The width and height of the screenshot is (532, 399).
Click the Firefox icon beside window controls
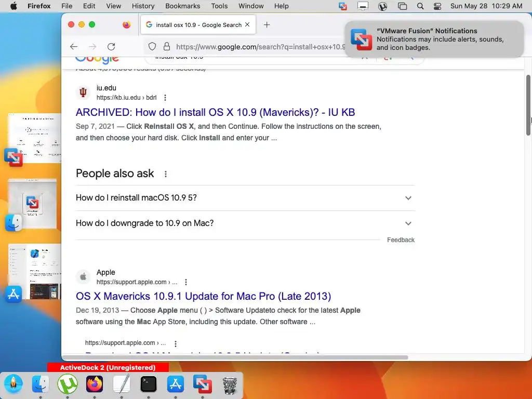(127, 25)
